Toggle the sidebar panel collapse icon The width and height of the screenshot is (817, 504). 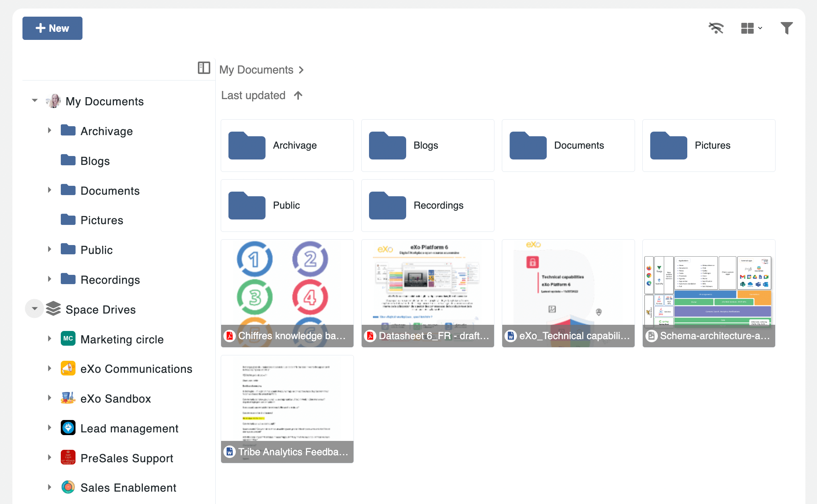pyautogui.click(x=204, y=68)
